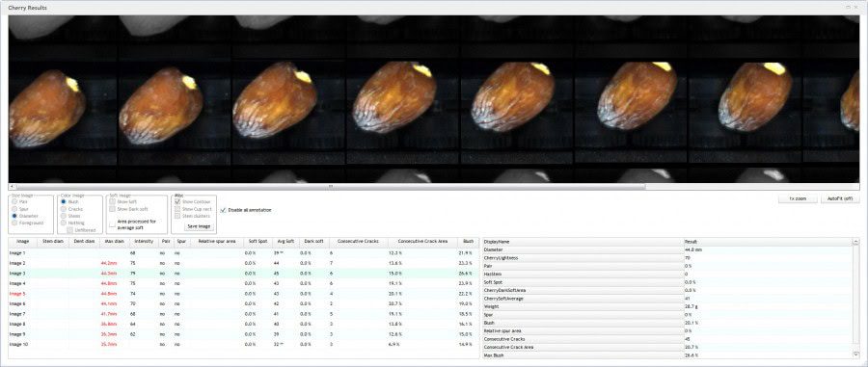Click the DisplayName column header

tap(583, 242)
